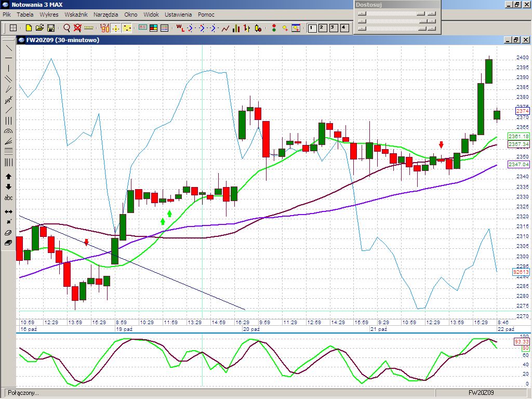
Task: Open the Wykres menu
Action: [49, 15]
